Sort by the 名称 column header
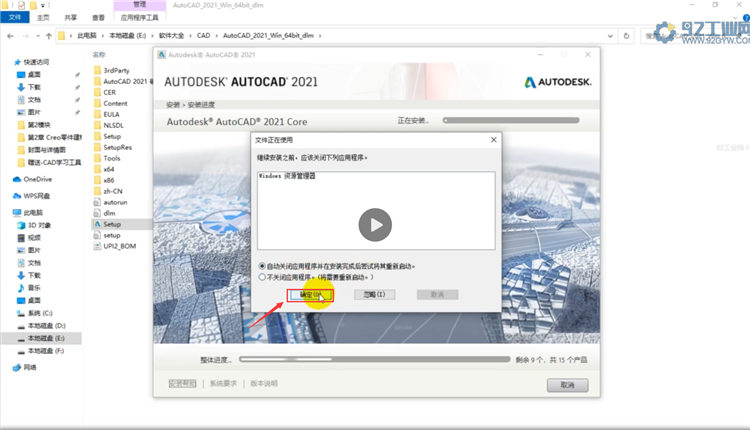This screenshot has height=430, width=750. (99, 55)
